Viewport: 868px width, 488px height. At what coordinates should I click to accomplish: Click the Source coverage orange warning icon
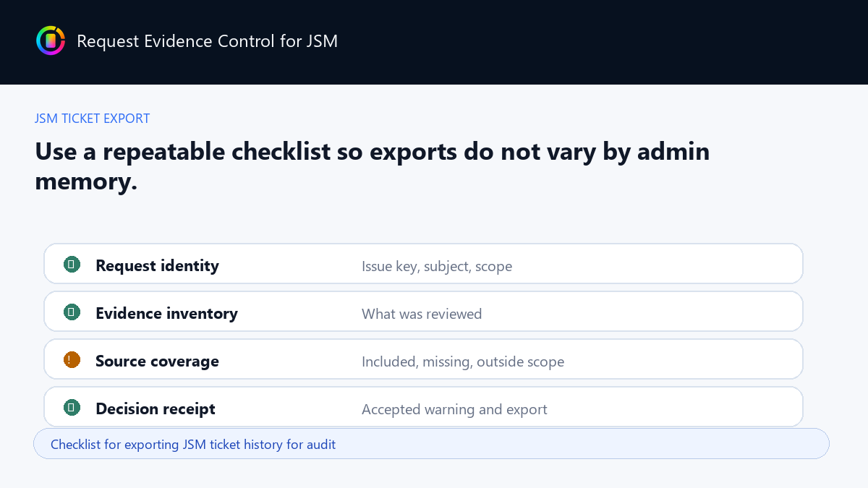coord(72,360)
